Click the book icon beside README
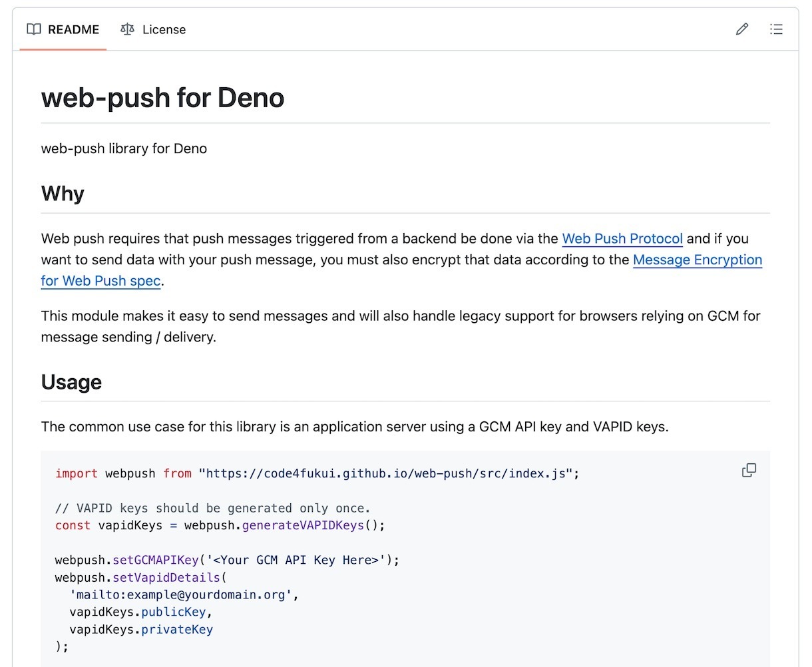Screen dimensions: 812x667 tap(33, 29)
